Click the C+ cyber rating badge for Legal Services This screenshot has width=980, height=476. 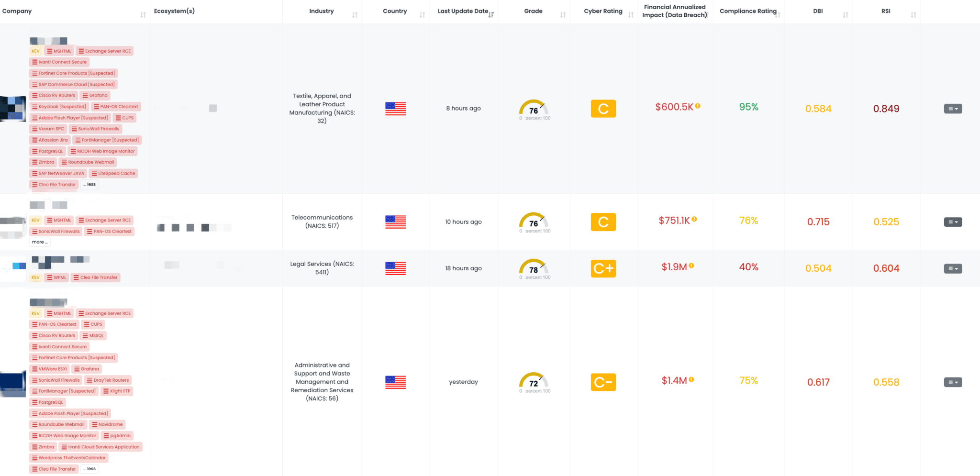603,268
